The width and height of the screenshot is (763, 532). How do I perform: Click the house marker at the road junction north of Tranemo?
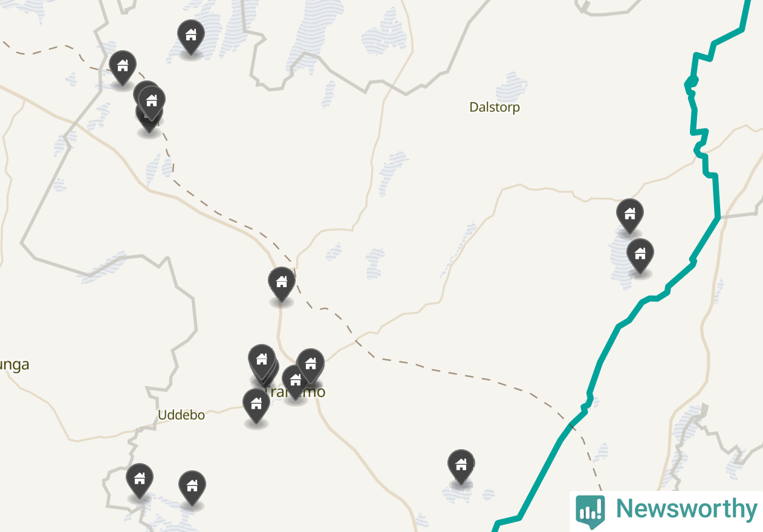coord(282,284)
